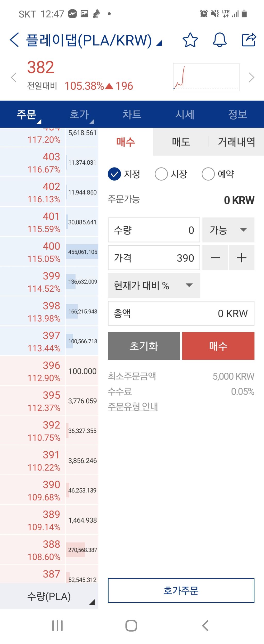264x644 pixels.
Task: Select the 지정 limit order option
Action: (124, 174)
